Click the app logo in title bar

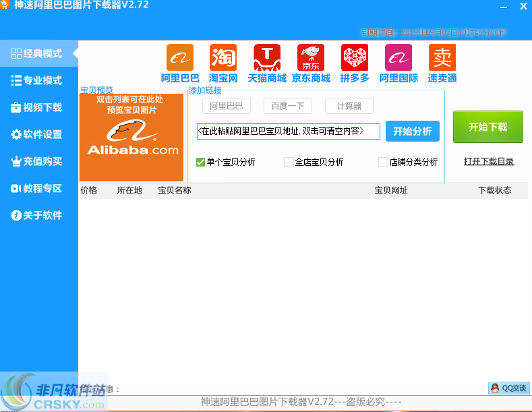click(5, 5)
